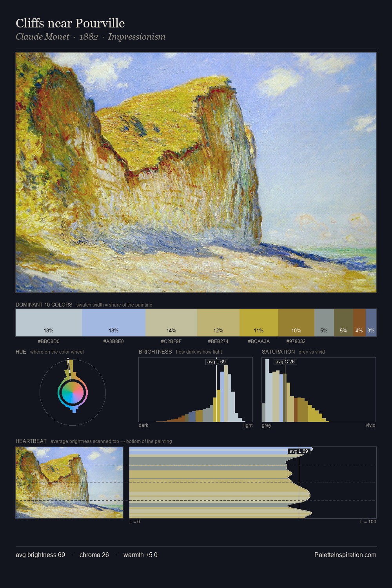The image size is (392, 588).
Task: Click the 'chroma 26' footer stat
Action: point(94,555)
